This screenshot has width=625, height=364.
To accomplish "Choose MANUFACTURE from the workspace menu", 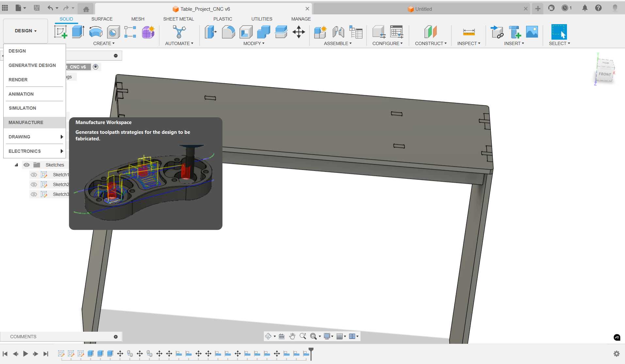I will point(26,122).
